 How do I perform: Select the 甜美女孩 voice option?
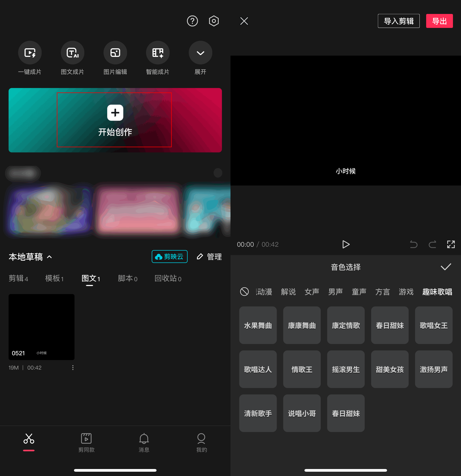[x=389, y=369]
